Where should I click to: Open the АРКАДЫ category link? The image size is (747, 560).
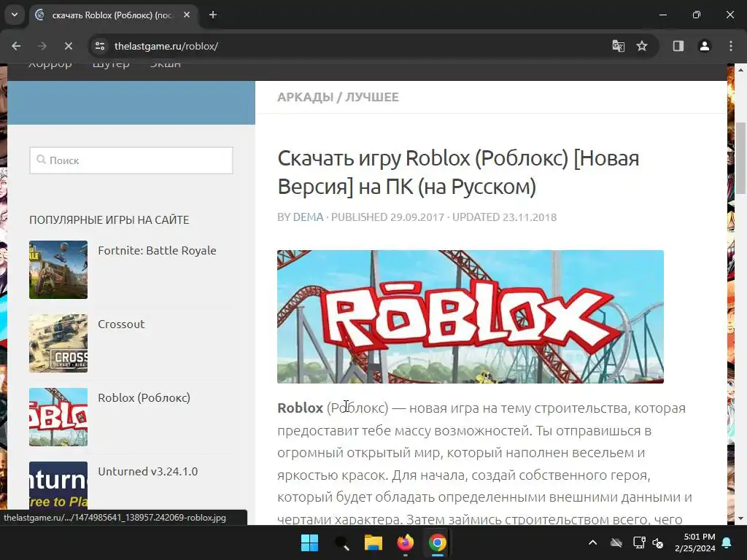(306, 97)
